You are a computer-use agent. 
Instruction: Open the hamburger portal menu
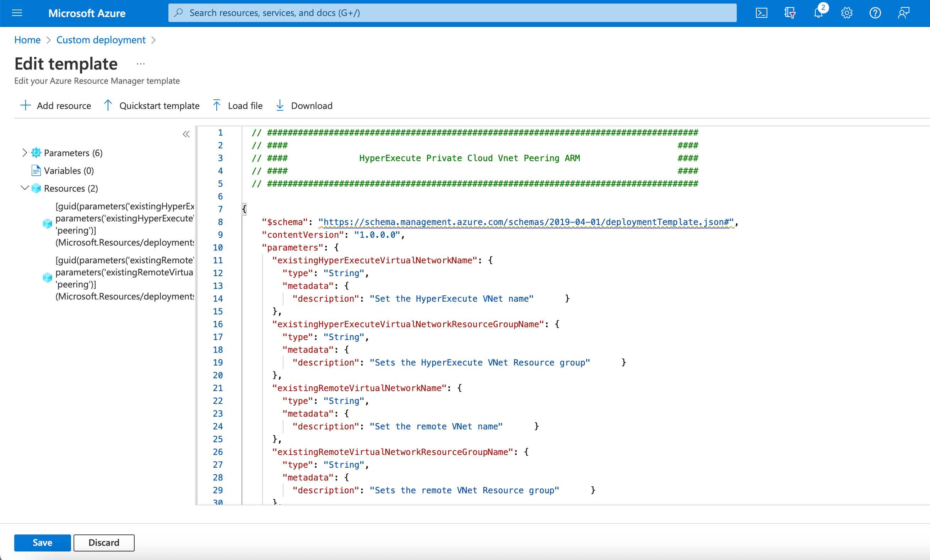coord(17,13)
